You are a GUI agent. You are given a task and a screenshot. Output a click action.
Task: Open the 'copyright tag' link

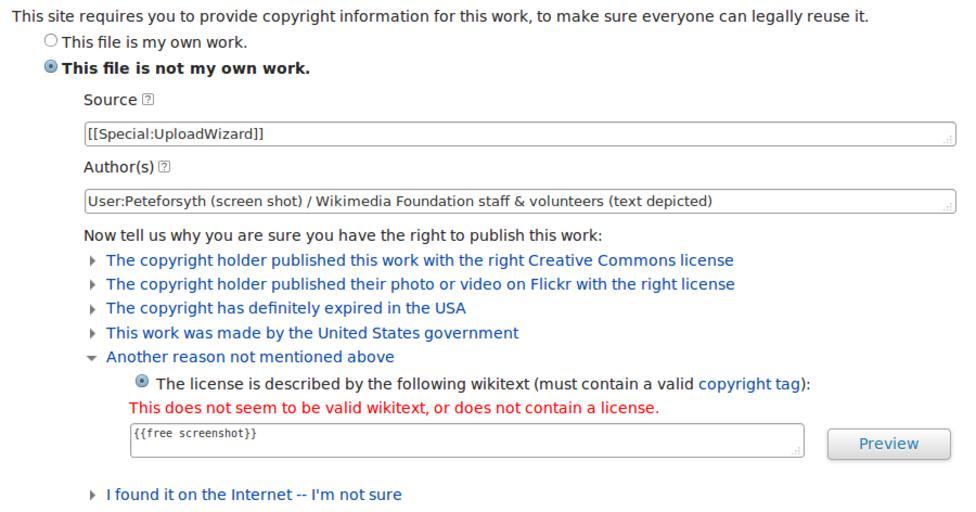[750, 384]
